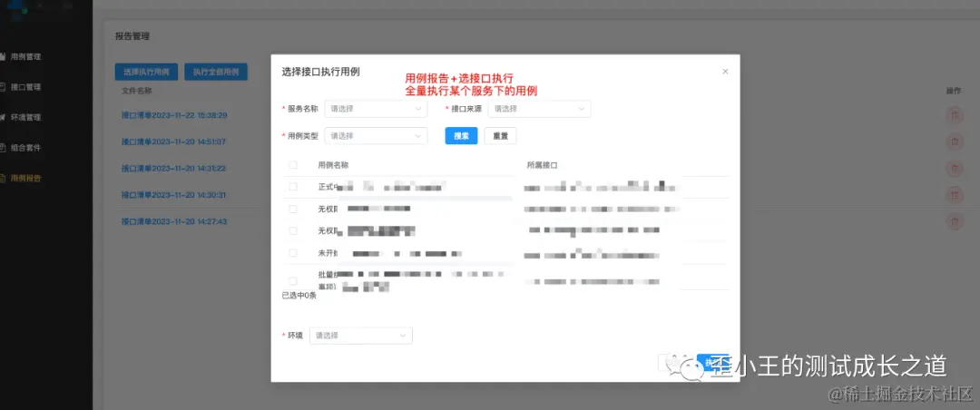This screenshot has width=980, height=410.
Task: Check the row starting with 正式
Action: click(x=292, y=186)
